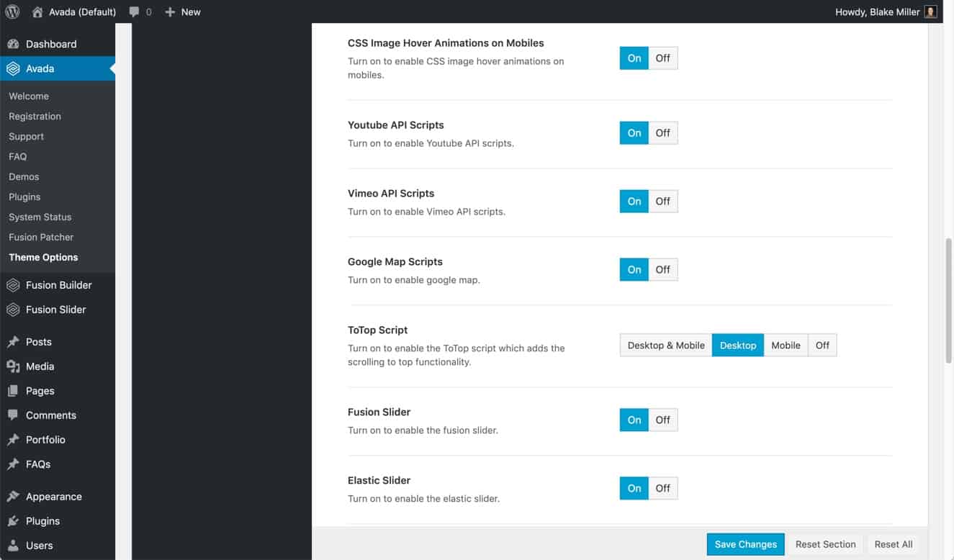Click the Avada logo icon in sidebar
Viewport: 954px width, 560px height.
tap(13, 68)
